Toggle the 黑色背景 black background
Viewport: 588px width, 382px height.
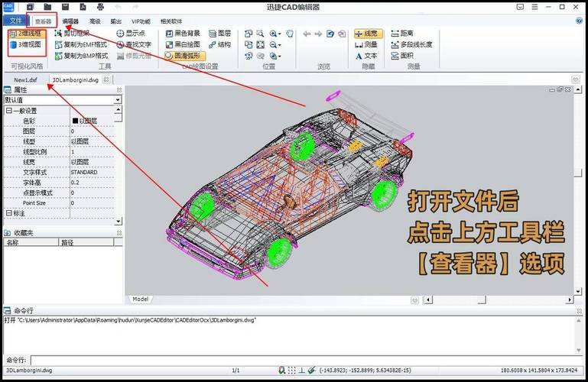[183, 34]
